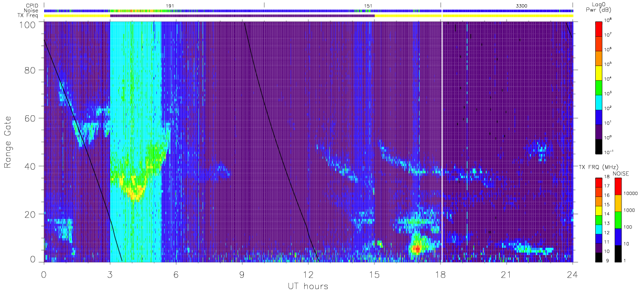Select the '3' tick label on UT hours axis
Viewport: 644px width, 297px height.
(x=110, y=274)
